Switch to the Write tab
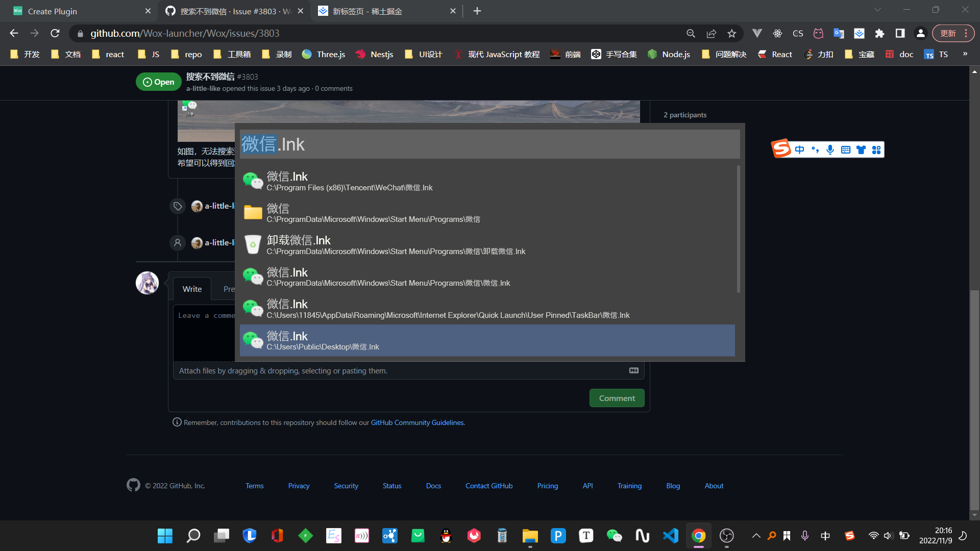Image resolution: width=980 pixels, height=551 pixels. [x=192, y=289]
